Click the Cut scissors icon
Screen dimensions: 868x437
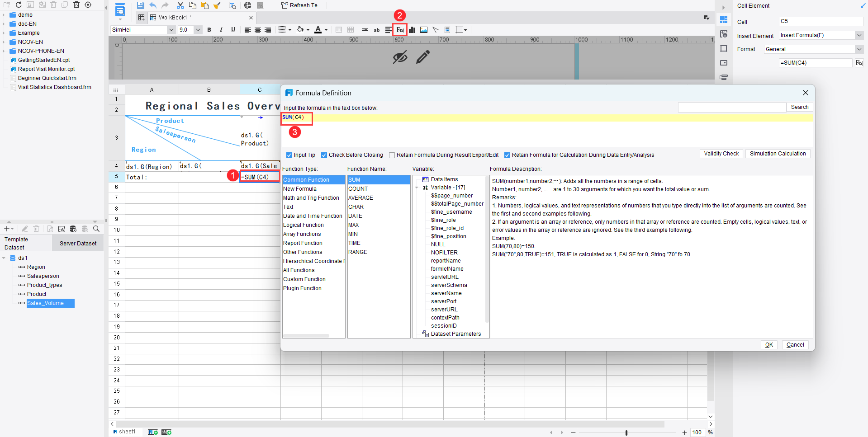180,5
